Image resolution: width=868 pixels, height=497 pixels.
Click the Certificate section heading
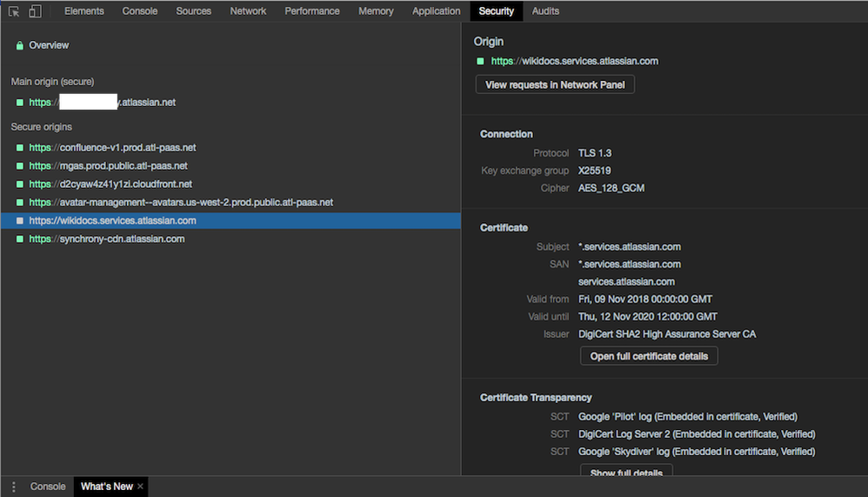pos(504,228)
